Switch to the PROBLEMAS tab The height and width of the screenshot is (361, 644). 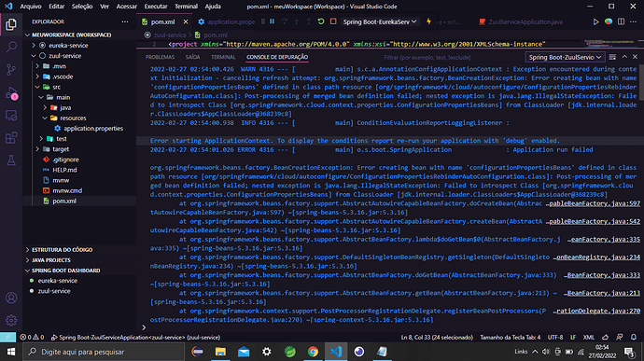click(x=160, y=57)
